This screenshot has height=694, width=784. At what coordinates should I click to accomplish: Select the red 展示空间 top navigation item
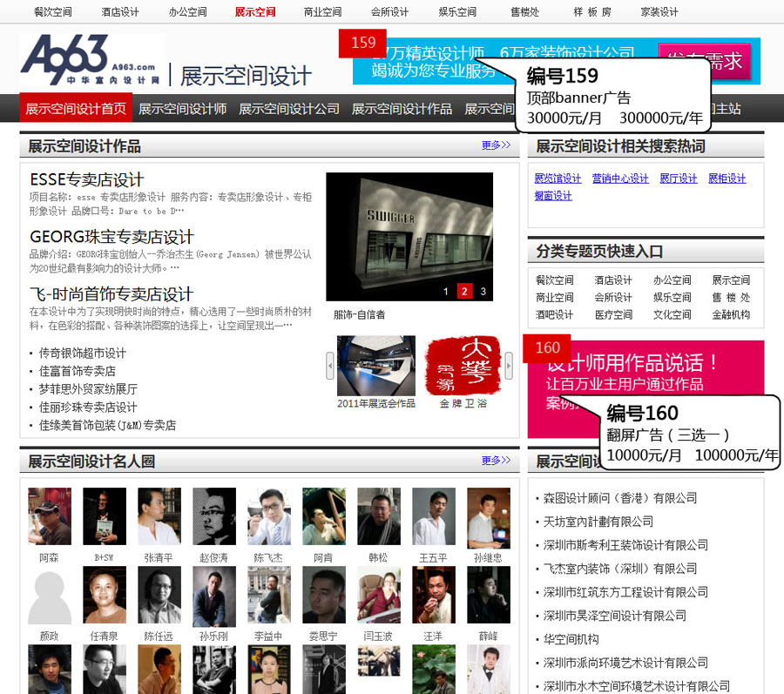point(255,11)
